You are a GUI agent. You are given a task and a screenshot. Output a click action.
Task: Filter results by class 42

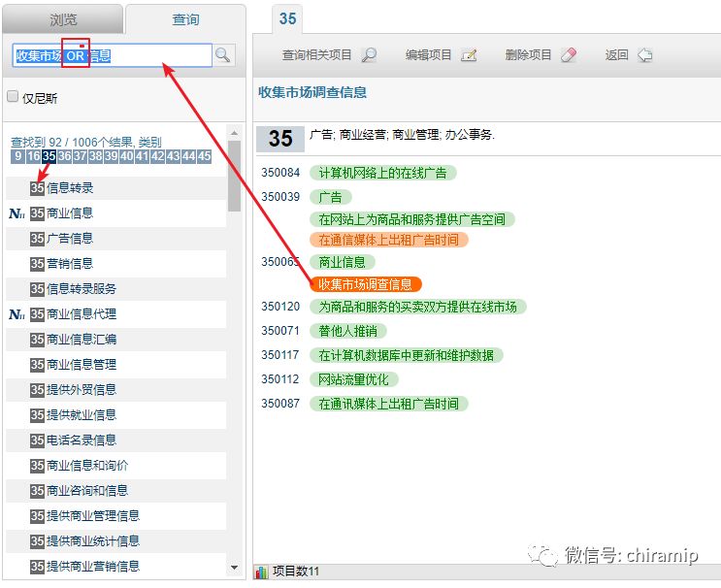point(158,156)
